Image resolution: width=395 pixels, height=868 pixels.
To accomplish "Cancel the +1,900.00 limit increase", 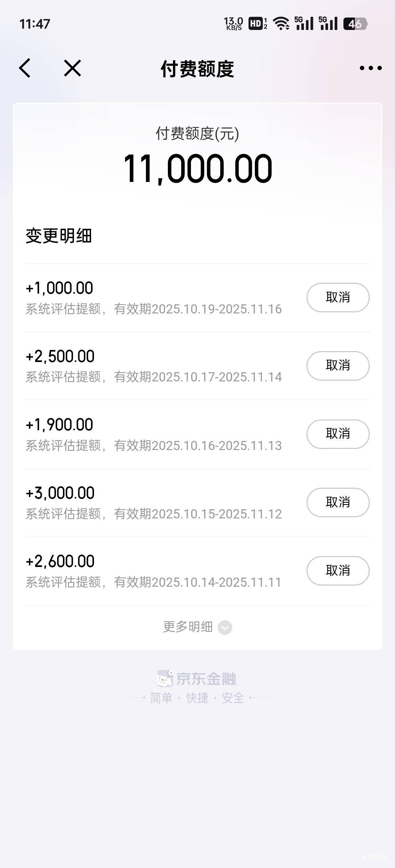I will tap(338, 434).
